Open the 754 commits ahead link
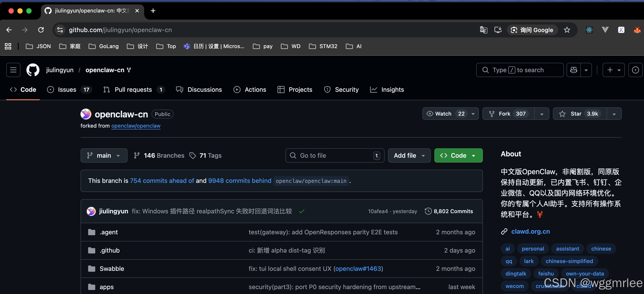The image size is (644, 294). click(x=162, y=181)
